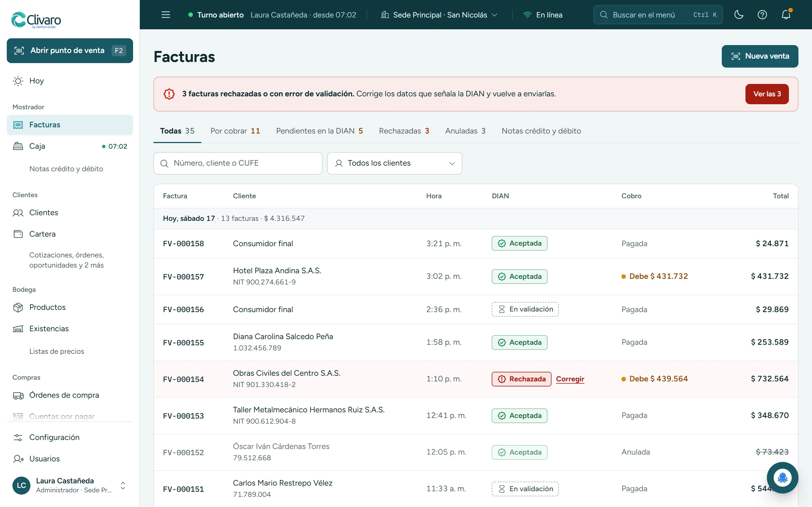
Task: Click the Ver las 3 button
Action: (x=767, y=94)
